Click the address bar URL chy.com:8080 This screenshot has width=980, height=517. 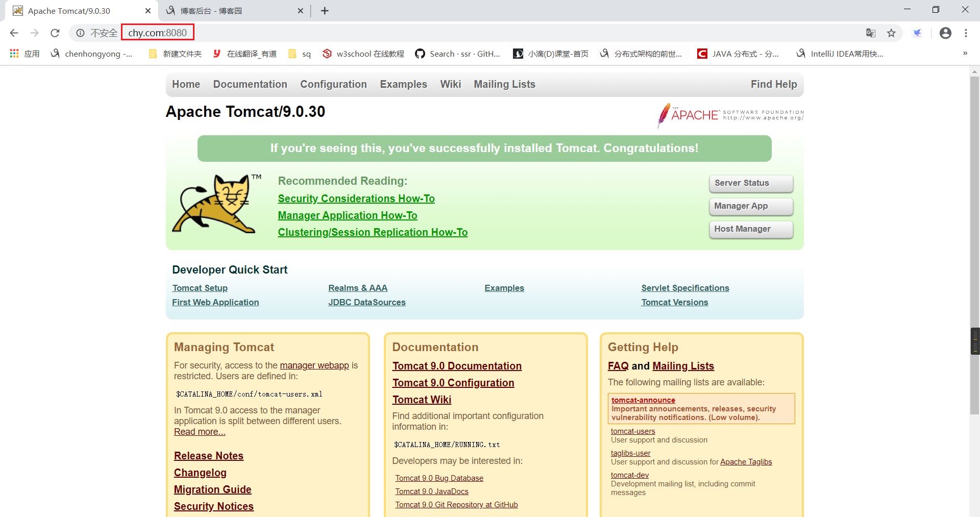(157, 33)
